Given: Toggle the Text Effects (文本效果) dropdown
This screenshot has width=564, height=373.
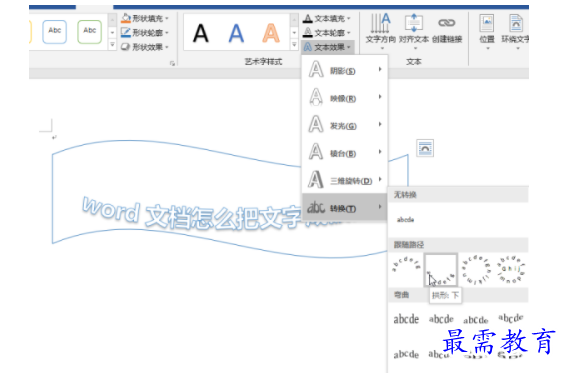Looking at the screenshot, I should click(x=327, y=47).
